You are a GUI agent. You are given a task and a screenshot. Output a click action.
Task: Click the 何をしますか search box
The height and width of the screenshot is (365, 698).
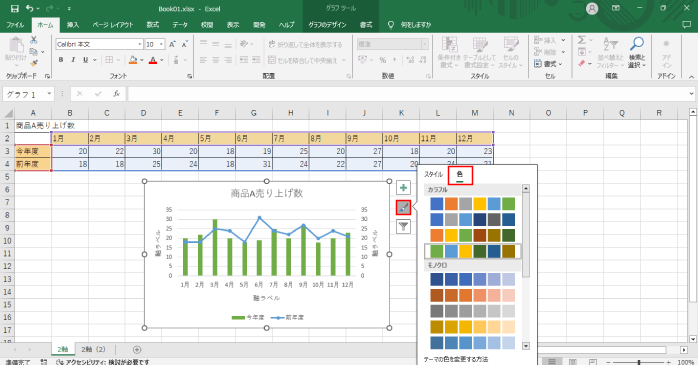click(x=415, y=25)
